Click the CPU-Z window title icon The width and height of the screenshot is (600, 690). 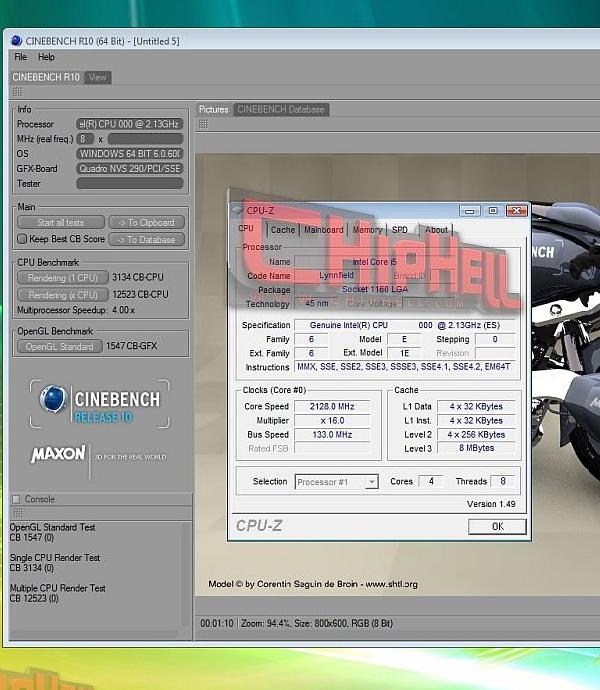tap(238, 210)
